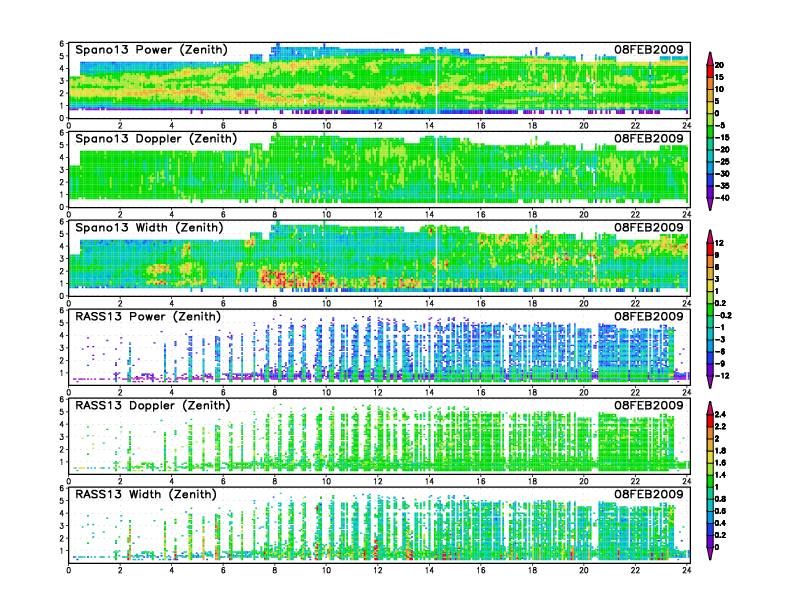Click hour 18 tick under RASS13 Power panel
The width and height of the screenshot is (792, 612).
point(532,392)
